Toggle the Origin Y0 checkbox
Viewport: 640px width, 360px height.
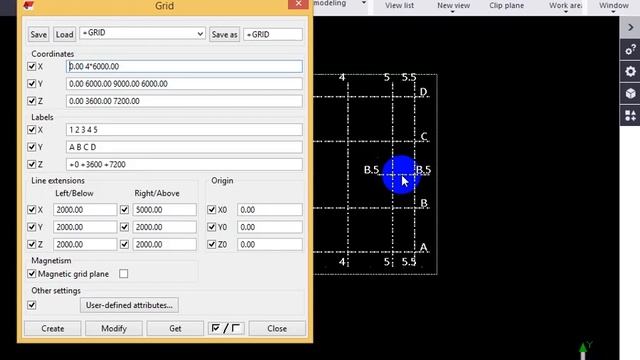(211, 227)
